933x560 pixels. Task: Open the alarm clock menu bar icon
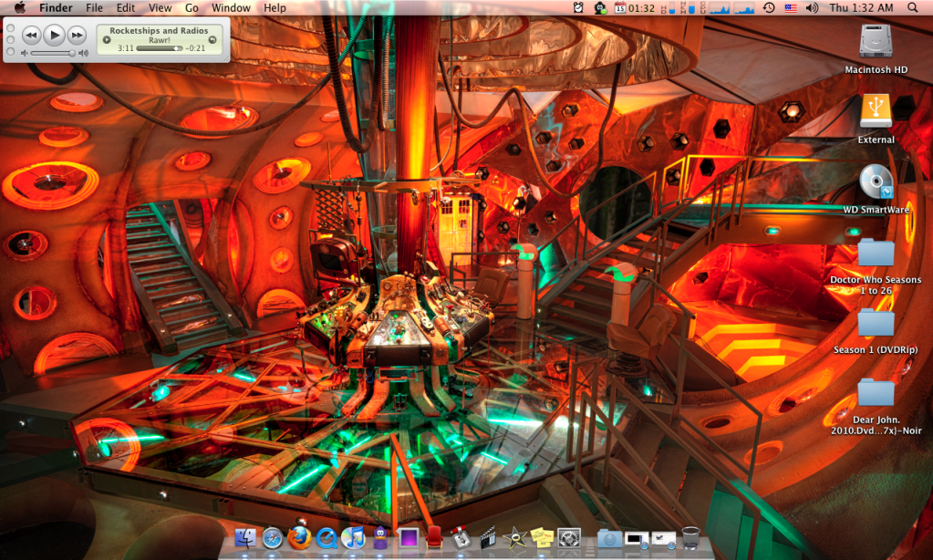578,7
